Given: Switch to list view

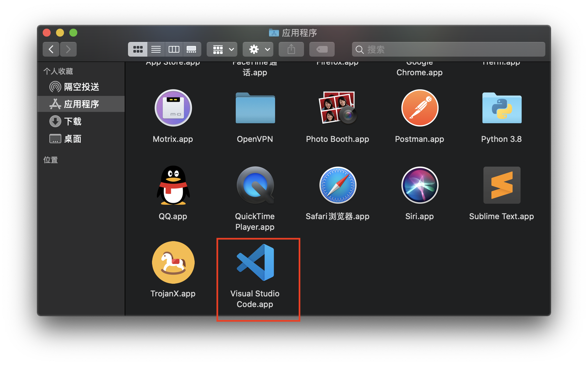Looking at the screenshot, I should coord(156,49).
